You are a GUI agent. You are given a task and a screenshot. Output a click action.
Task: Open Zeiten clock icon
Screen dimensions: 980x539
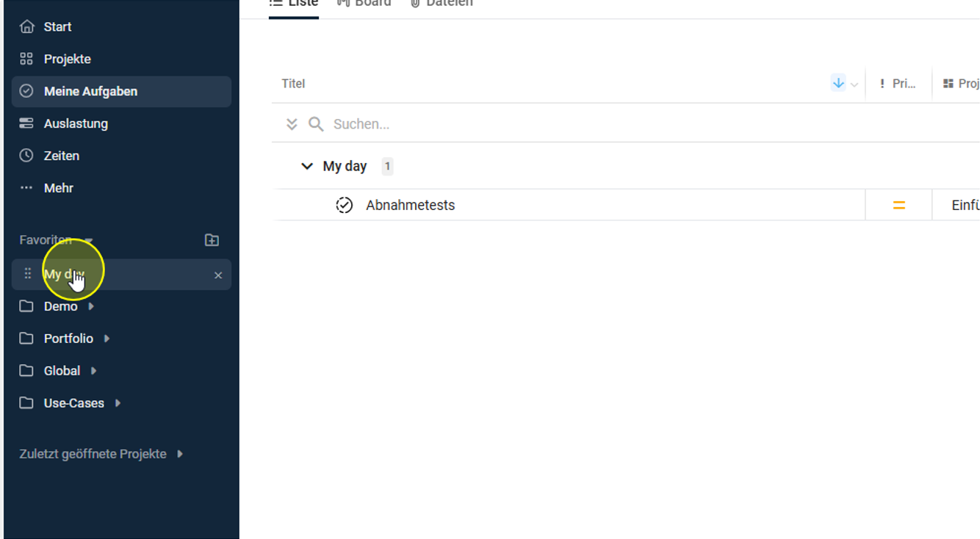[26, 156]
